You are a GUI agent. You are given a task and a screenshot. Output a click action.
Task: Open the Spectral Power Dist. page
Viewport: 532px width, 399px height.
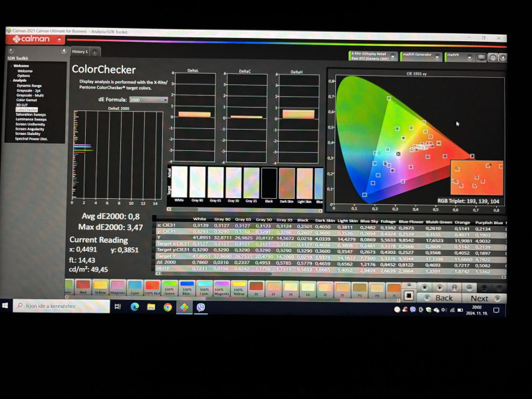31,139
